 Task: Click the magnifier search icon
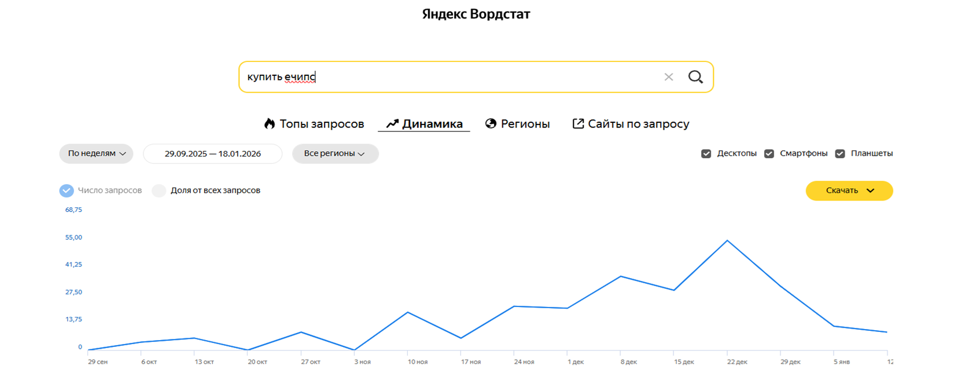[x=695, y=77]
